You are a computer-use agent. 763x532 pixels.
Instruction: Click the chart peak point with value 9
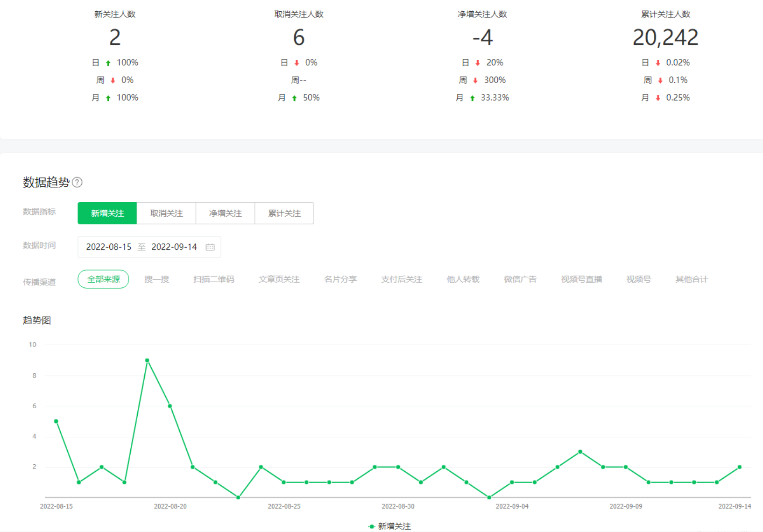tap(147, 361)
